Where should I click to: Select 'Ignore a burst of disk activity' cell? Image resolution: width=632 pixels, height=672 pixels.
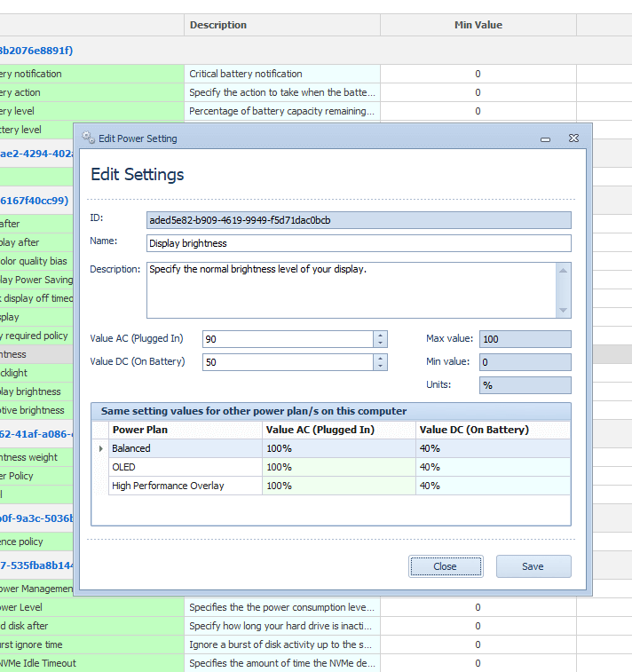282,644
